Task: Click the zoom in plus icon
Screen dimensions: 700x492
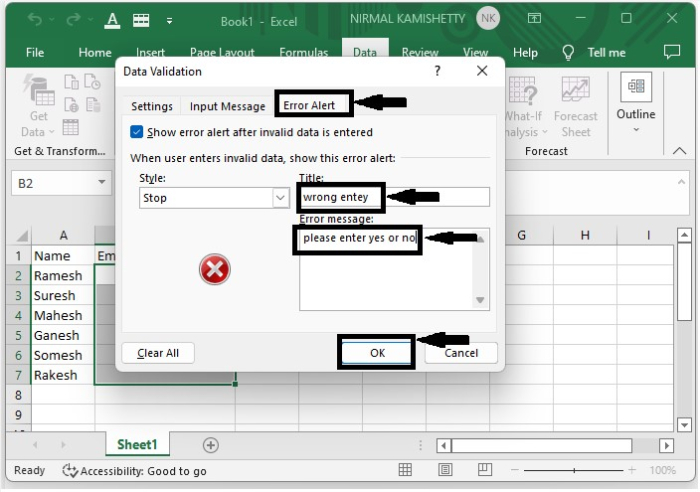Action: point(632,470)
